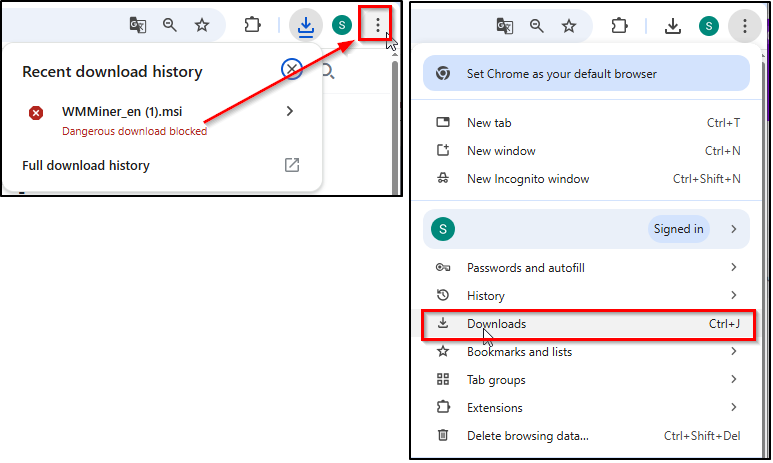Open the extensions puzzle icon in the left window
The image size is (773, 463).
tap(252, 25)
